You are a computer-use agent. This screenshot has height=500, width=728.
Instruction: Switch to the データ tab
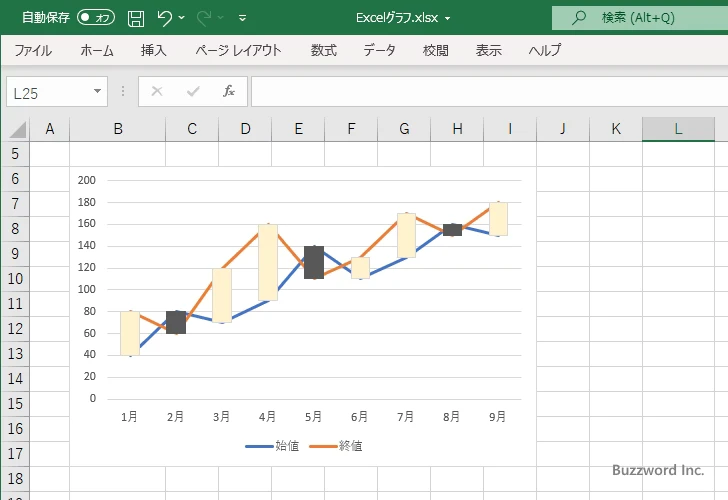[379, 50]
